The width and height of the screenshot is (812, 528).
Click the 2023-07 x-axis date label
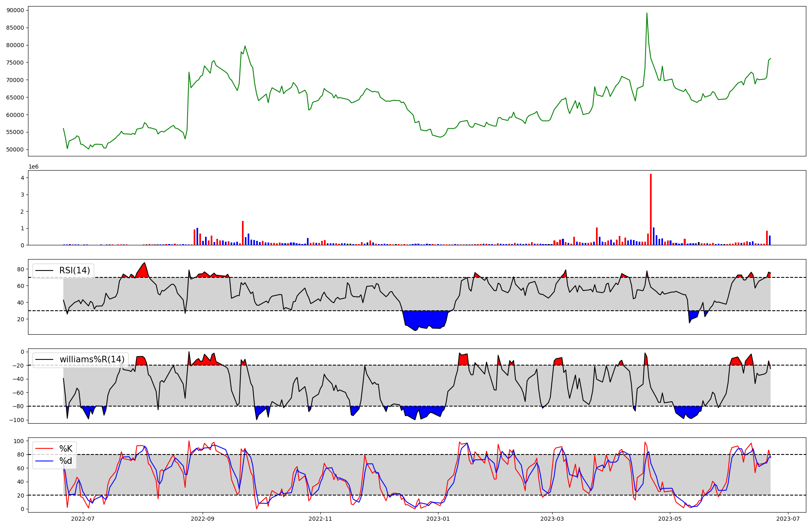click(x=788, y=519)
